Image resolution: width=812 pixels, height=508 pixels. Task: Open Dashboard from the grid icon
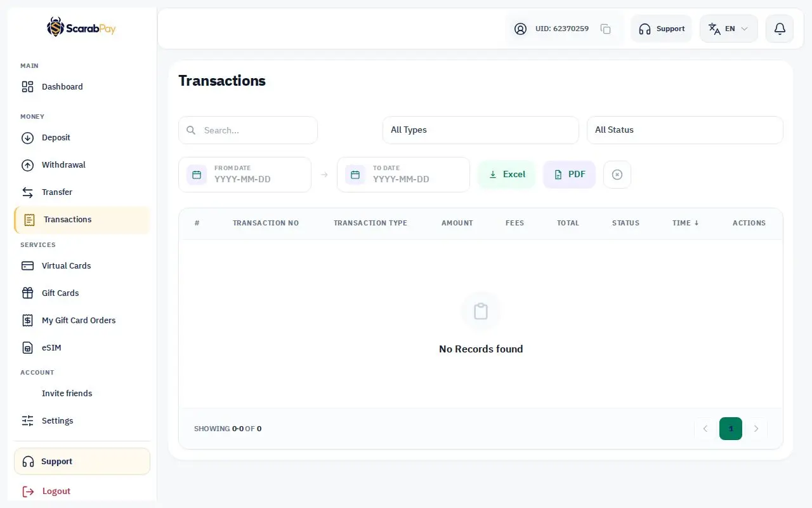27,87
